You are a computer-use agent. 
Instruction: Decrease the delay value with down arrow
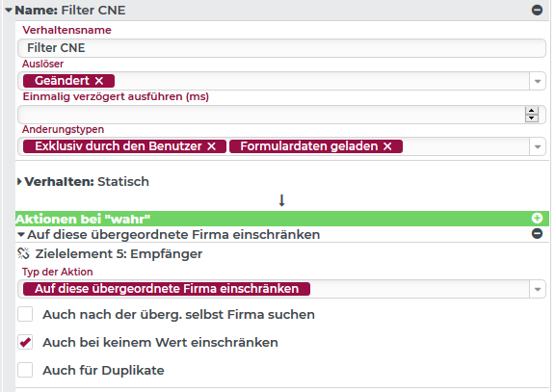(x=531, y=118)
